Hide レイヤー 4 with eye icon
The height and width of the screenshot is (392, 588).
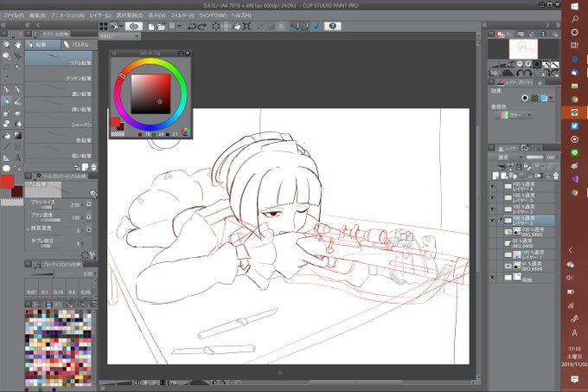[x=493, y=186]
